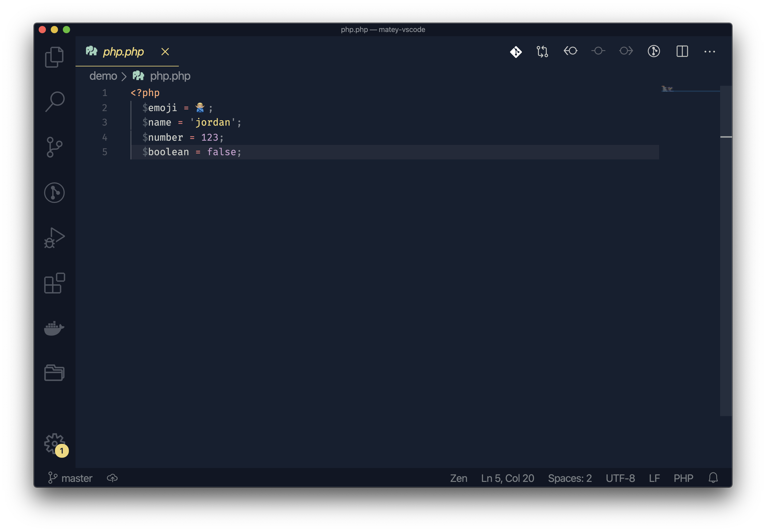Select the php.php editor tab
Image resolution: width=766 pixels, height=532 pixels.
tap(123, 52)
